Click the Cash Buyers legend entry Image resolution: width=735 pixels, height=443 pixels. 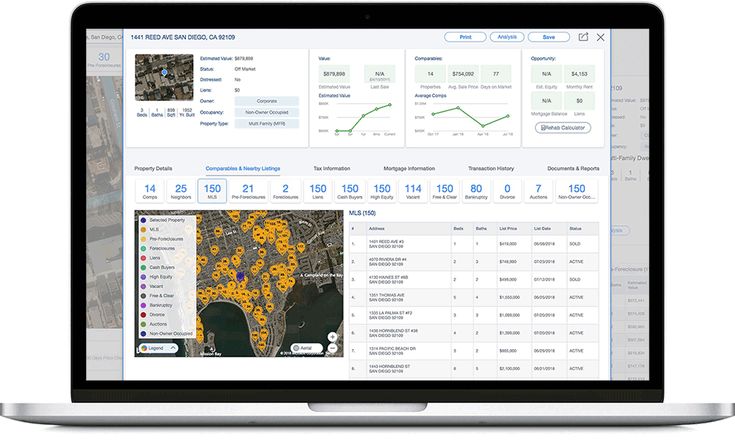[x=158, y=267]
